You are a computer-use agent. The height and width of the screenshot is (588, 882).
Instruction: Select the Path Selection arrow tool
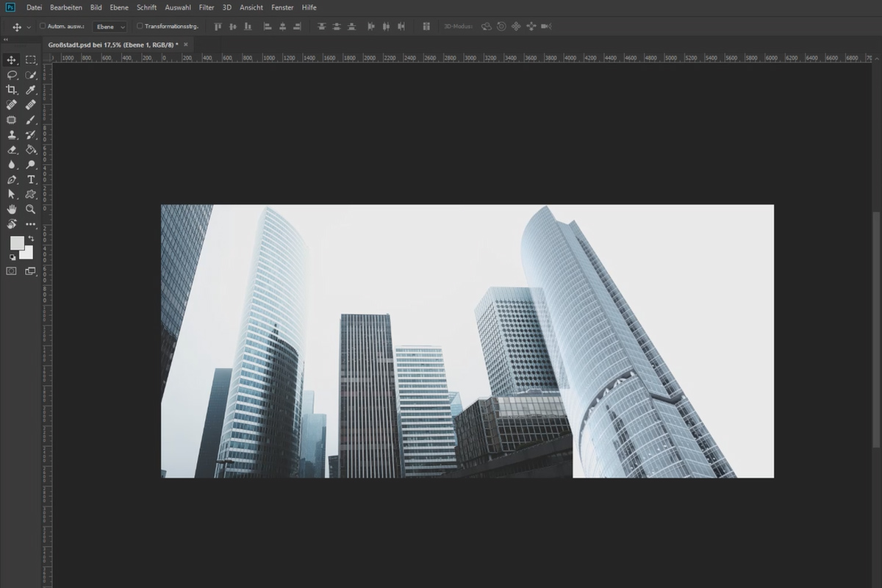point(12,194)
